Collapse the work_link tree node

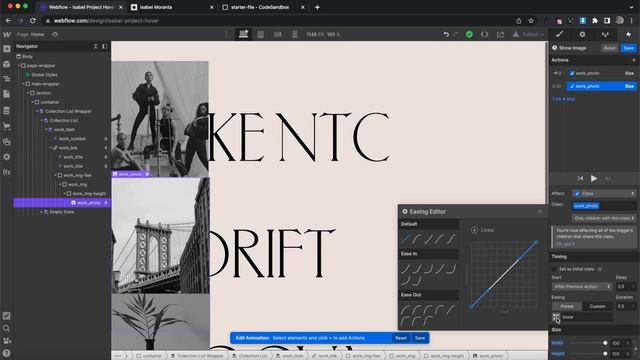click(x=51, y=148)
